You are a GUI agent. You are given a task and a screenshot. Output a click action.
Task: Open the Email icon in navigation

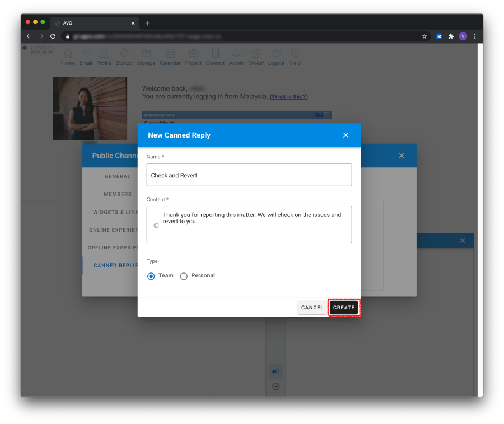click(x=86, y=54)
